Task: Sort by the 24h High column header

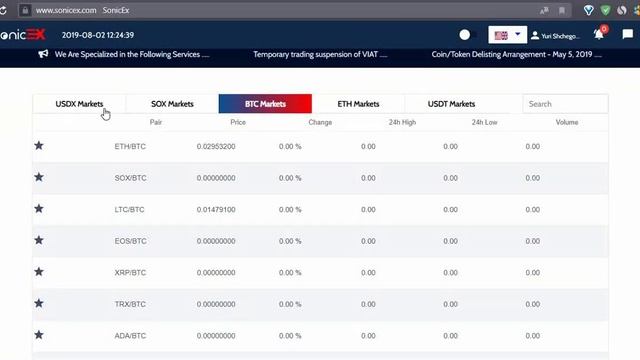Action: pos(402,122)
